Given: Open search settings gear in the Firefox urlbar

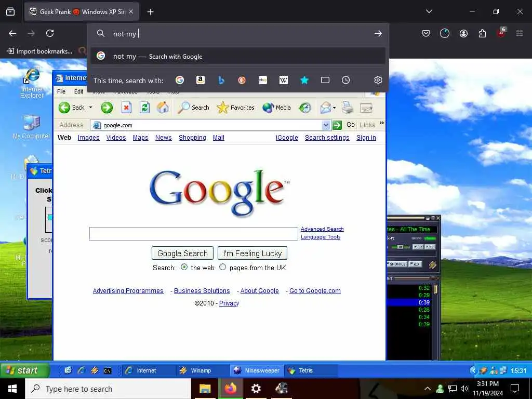Looking at the screenshot, I should [x=378, y=80].
